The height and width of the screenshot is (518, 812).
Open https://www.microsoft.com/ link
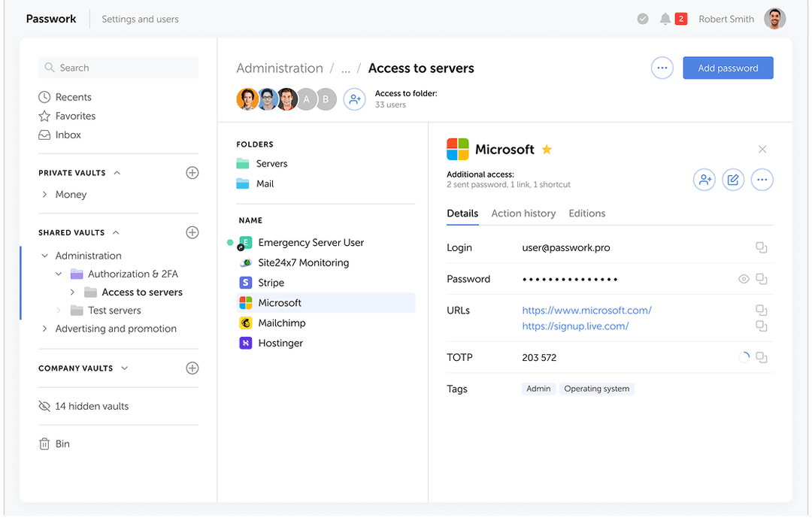[x=586, y=310]
